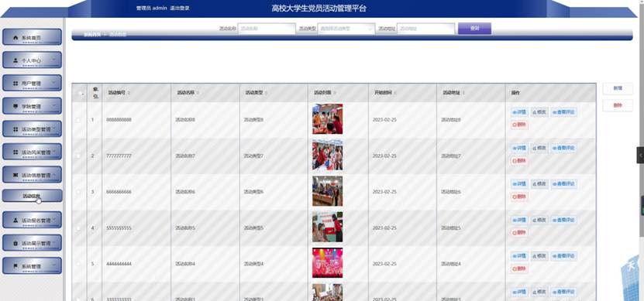
Task: Click the 新增 button beside the table
Action: (x=618, y=88)
